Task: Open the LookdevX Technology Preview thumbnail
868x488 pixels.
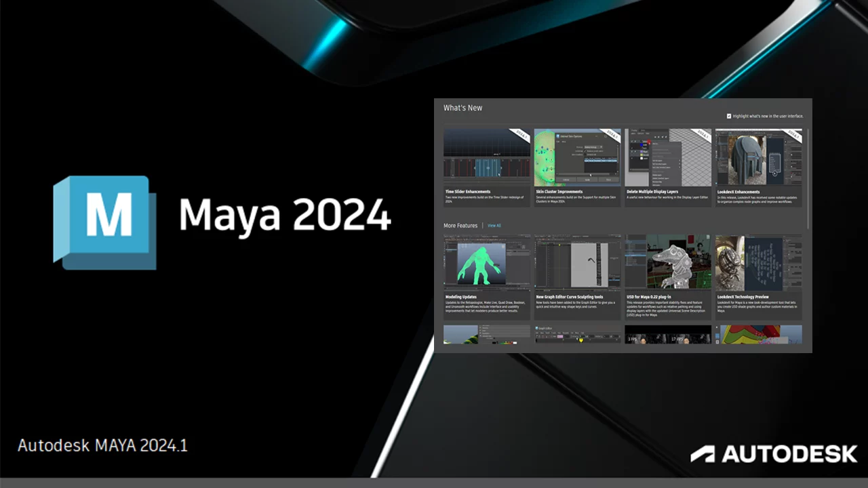Action: tap(758, 263)
